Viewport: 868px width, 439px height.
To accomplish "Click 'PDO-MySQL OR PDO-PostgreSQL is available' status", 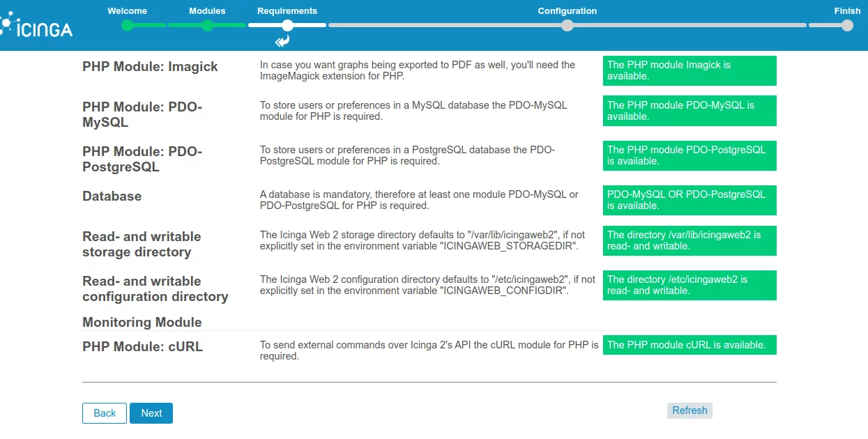I will [x=690, y=200].
